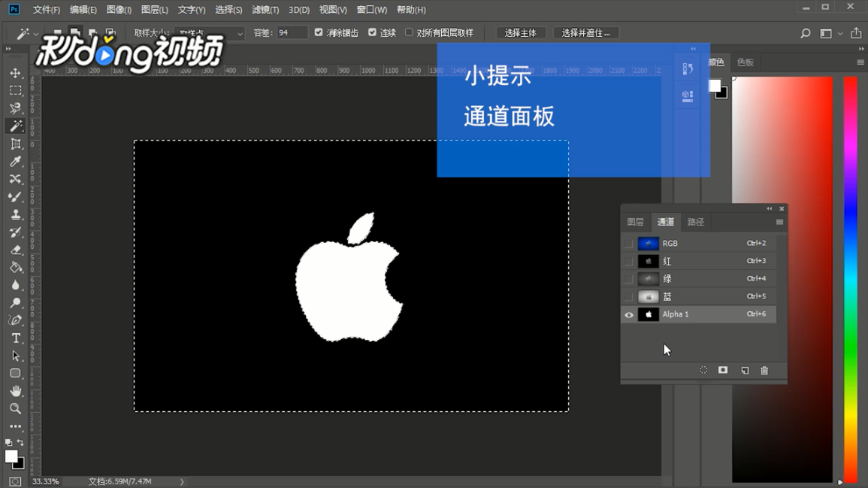Click the hue spectrum slider bar

[850, 280]
